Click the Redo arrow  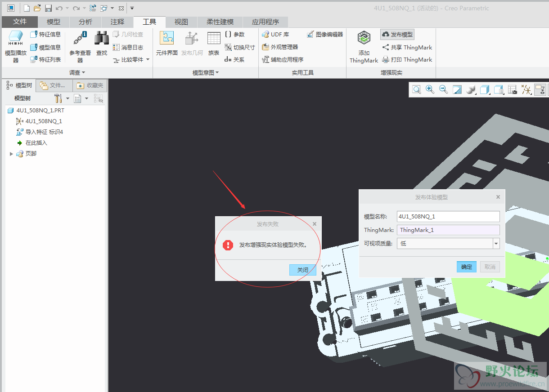76,8
